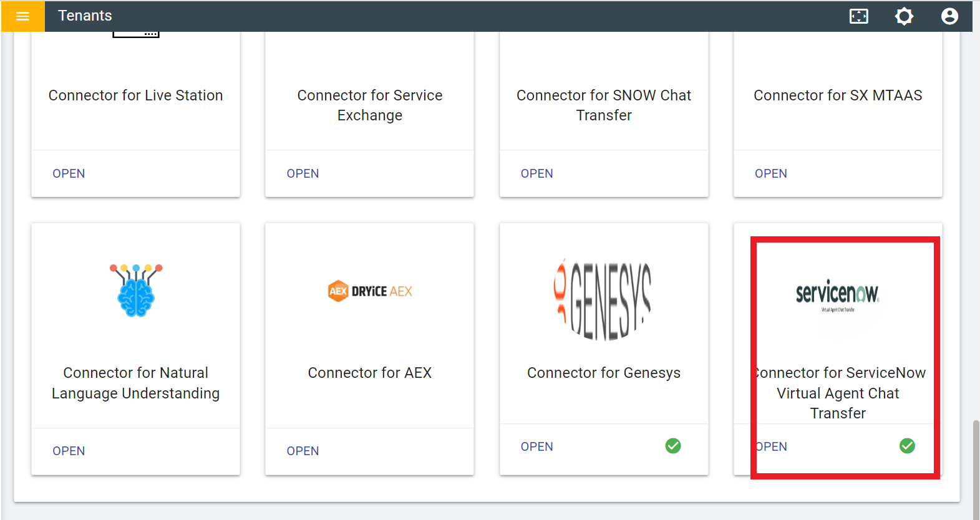Viewport: 980px width, 520px height.
Task: Open the user account profile icon
Action: [x=949, y=16]
